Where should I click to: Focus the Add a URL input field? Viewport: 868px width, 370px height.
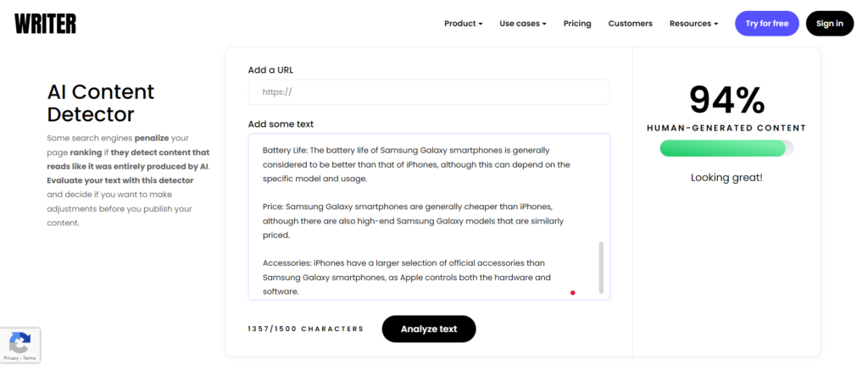429,92
